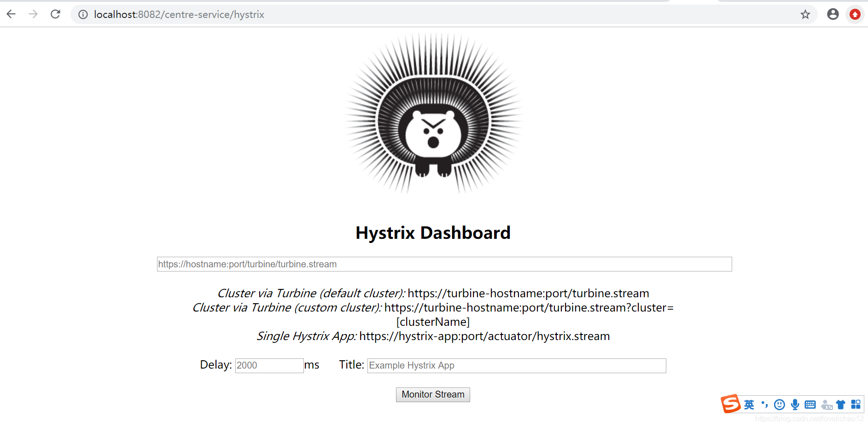Toggle punctuation width on the Sogou bar

(764, 404)
